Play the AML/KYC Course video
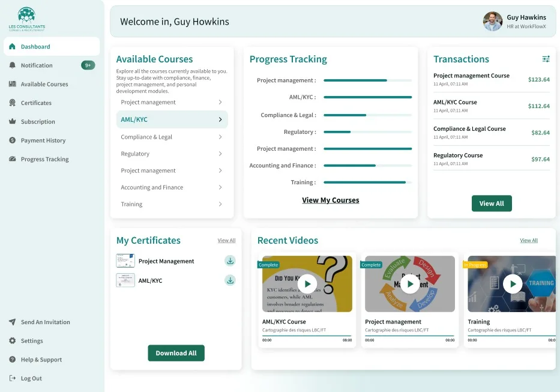The height and width of the screenshot is (392, 560). coord(307,284)
